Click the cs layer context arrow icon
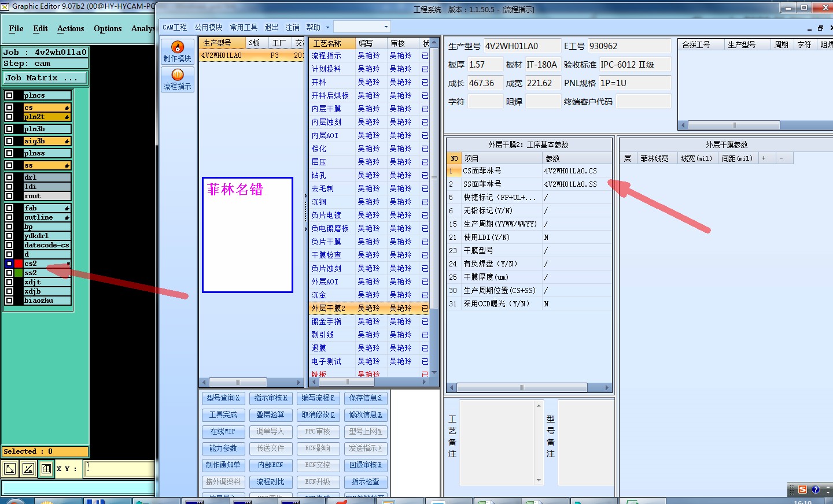The width and height of the screenshot is (833, 504). coord(67,108)
